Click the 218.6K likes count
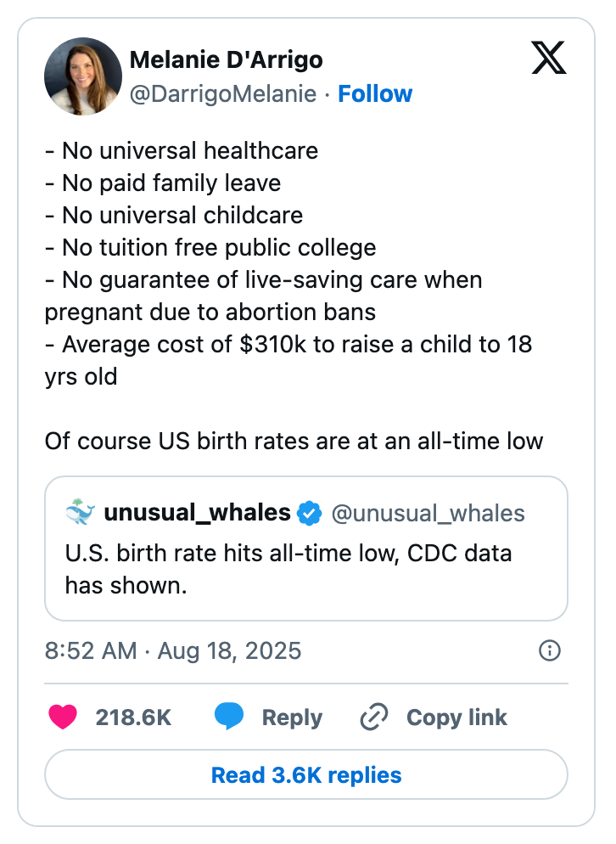Screen dimensions: 616x844 (x=133, y=717)
